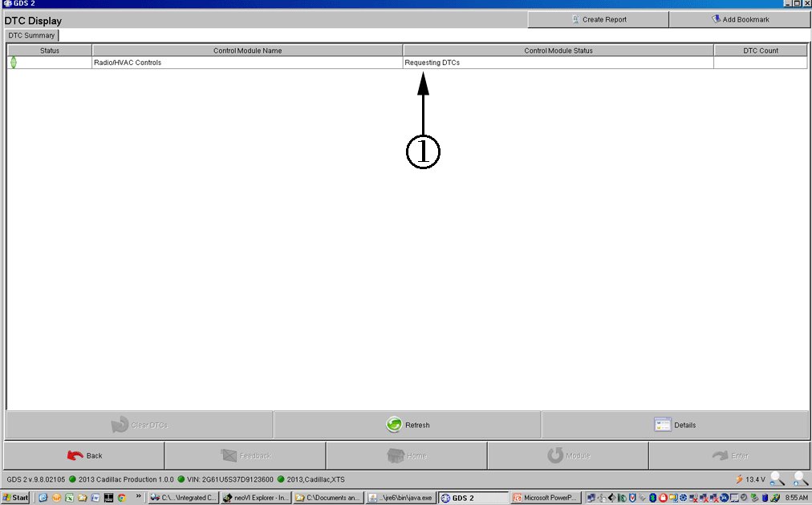Open the Windows Start menu
The width and height of the screenshot is (812, 505).
[x=16, y=498]
